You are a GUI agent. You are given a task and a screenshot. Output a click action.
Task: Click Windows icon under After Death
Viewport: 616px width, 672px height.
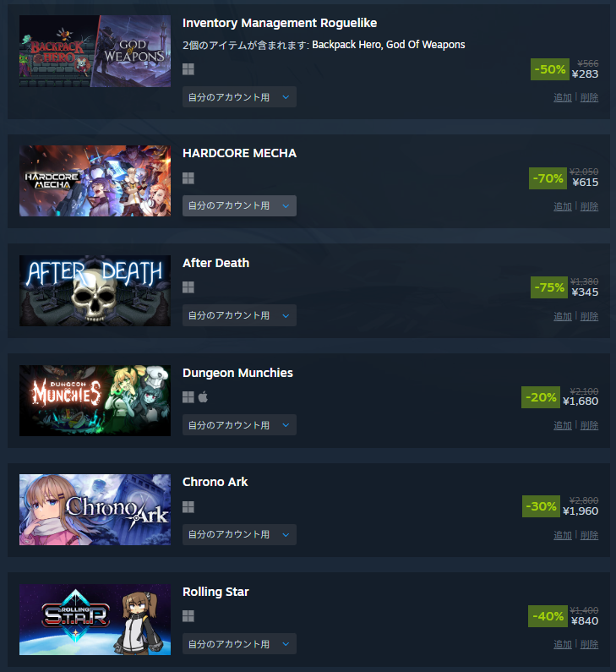[188, 287]
